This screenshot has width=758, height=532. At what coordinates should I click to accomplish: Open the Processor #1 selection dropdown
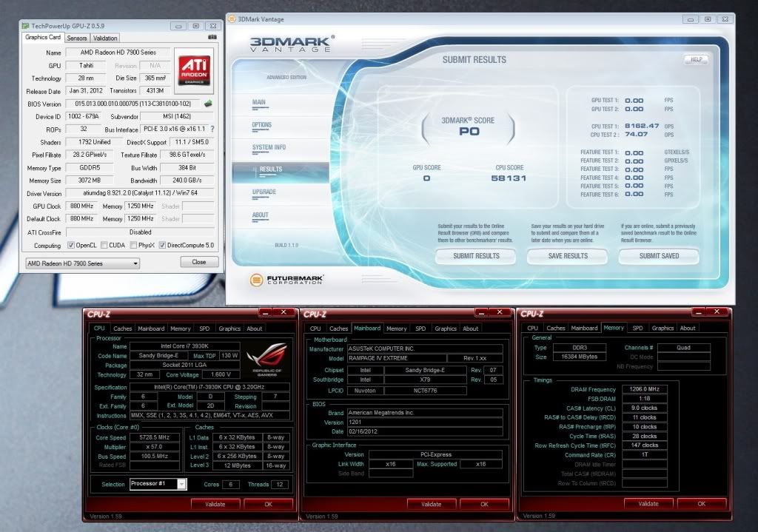[x=158, y=484]
